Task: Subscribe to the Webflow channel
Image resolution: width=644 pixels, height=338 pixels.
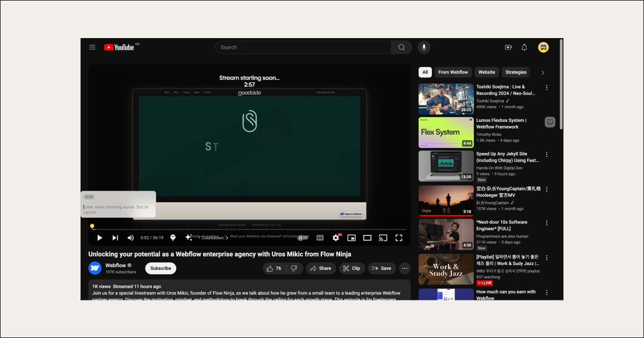Action: 160,268
